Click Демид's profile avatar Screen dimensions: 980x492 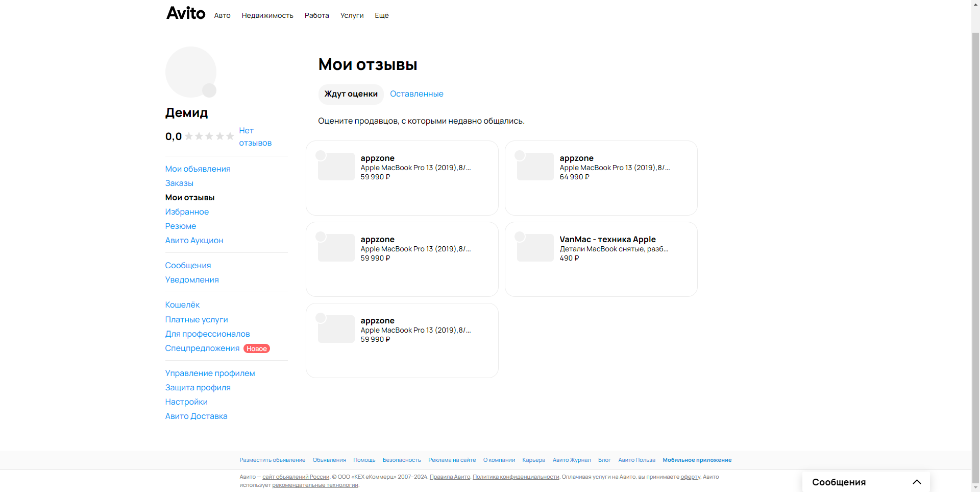coord(191,72)
